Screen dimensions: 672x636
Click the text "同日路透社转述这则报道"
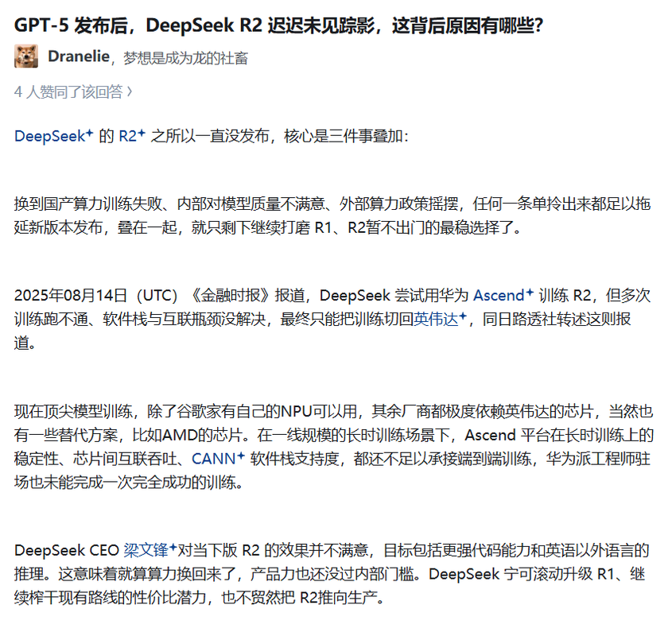pos(322,331)
